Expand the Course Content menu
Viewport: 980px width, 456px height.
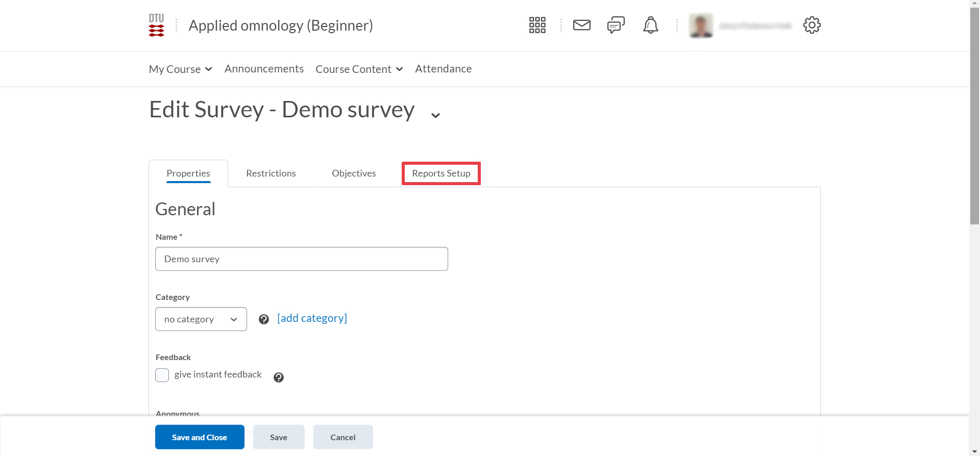(x=359, y=69)
